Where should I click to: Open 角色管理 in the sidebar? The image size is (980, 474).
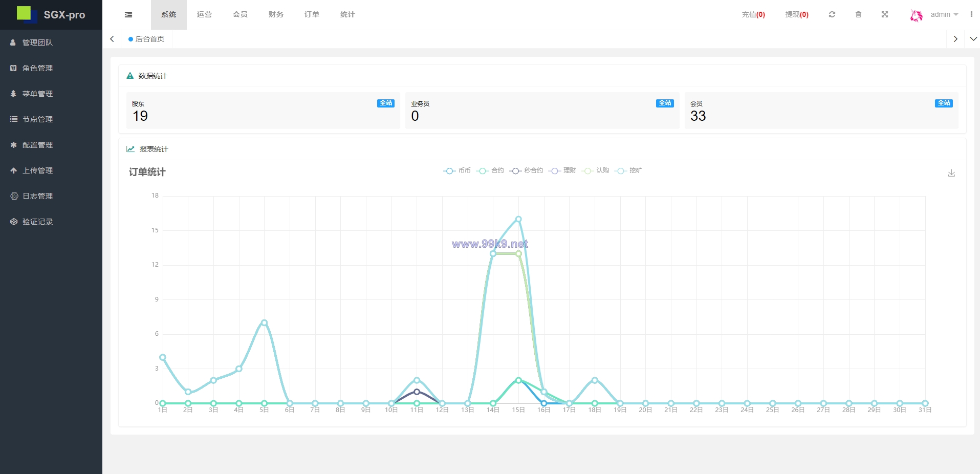(x=51, y=68)
